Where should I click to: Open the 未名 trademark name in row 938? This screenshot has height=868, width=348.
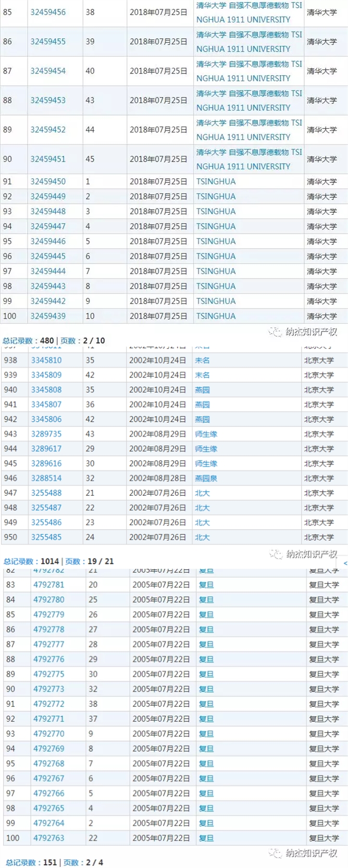point(202,360)
